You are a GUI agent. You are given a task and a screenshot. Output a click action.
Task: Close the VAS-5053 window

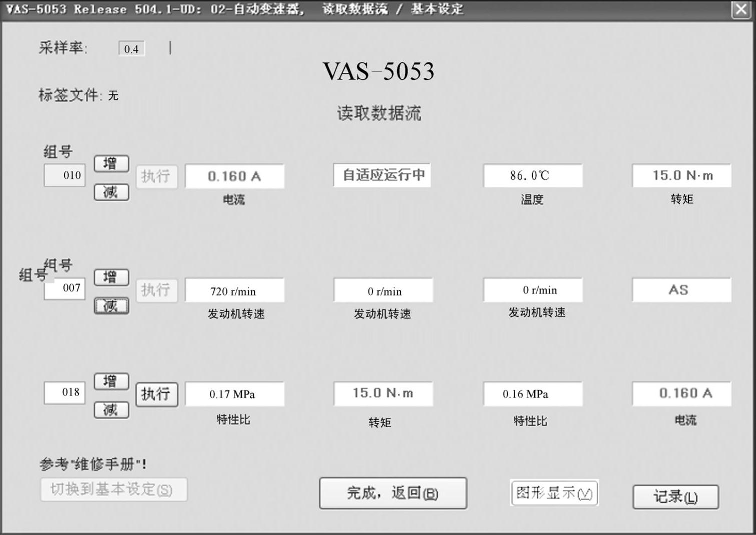click(x=741, y=9)
